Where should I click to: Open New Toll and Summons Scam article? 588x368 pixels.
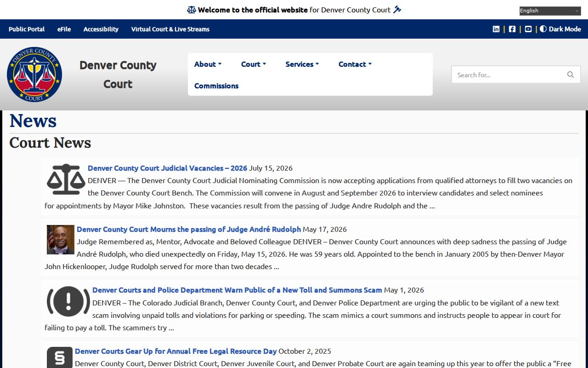237,290
